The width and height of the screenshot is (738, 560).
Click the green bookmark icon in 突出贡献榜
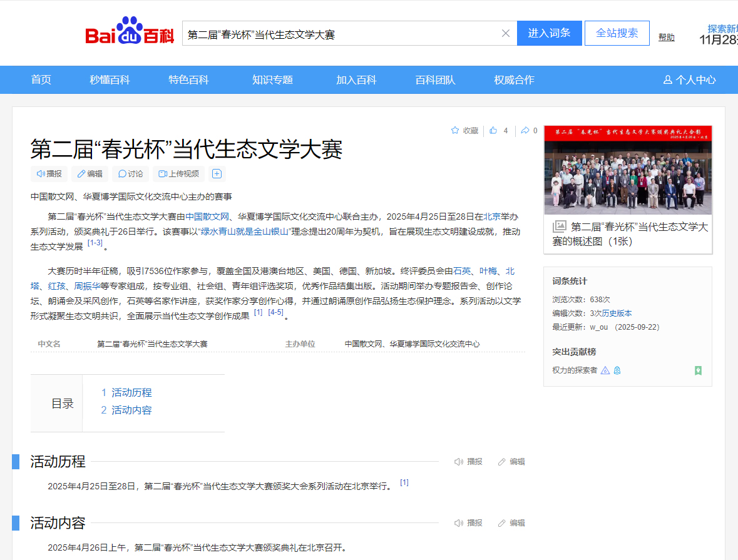(698, 370)
